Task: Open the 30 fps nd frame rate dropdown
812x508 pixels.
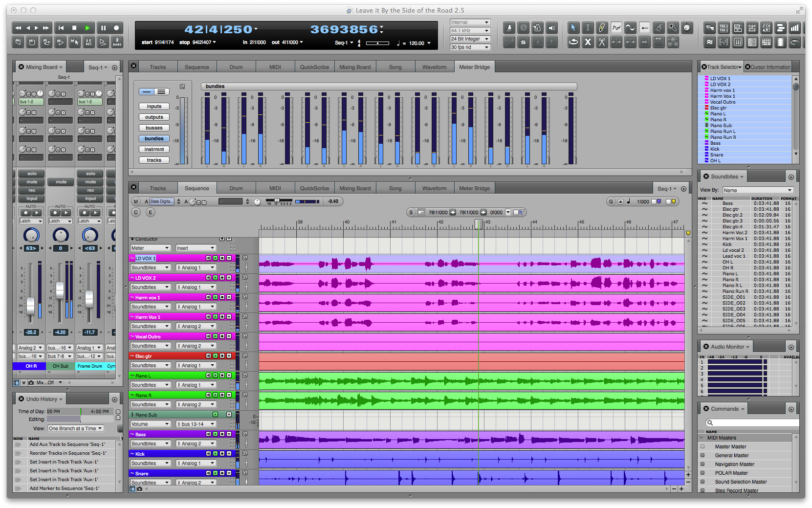Action: coord(470,47)
